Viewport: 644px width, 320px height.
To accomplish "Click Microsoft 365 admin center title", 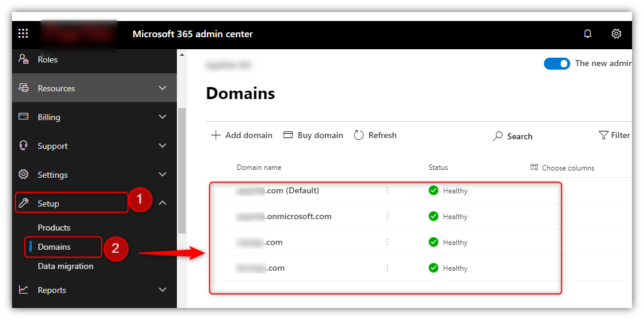I will click(x=192, y=34).
